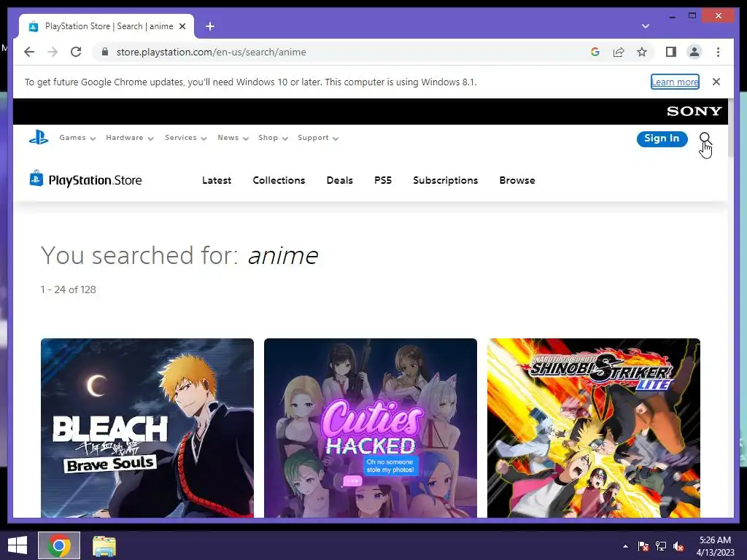Click the SONY logo
Image resolution: width=747 pixels, height=560 pixels.
[x=694, y=112]
